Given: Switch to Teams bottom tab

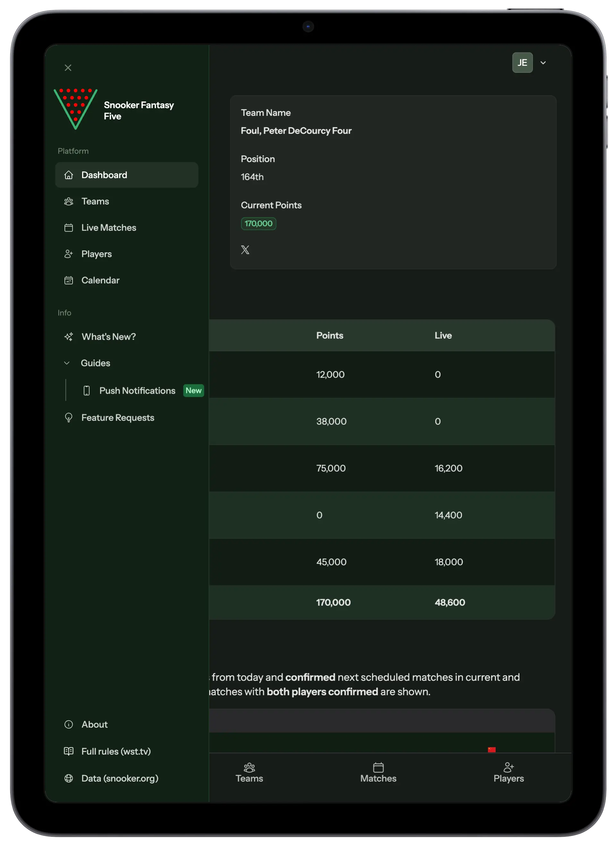Looking at the screenshot, I should coord(249,773).
